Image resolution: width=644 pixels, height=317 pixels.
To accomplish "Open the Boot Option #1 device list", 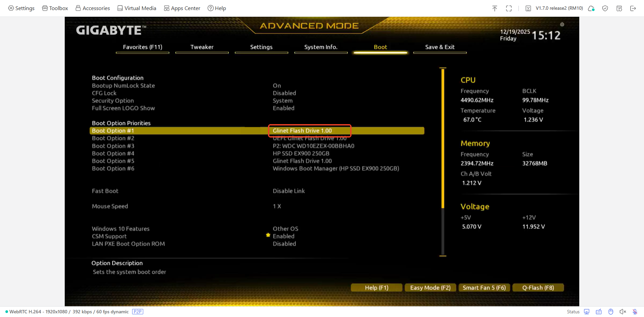I will (x=309, y=131).
